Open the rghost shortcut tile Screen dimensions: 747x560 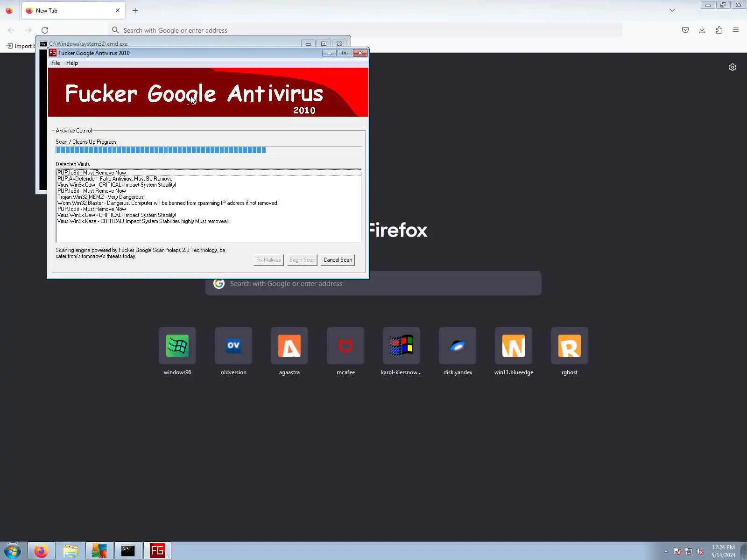point(570,346)
